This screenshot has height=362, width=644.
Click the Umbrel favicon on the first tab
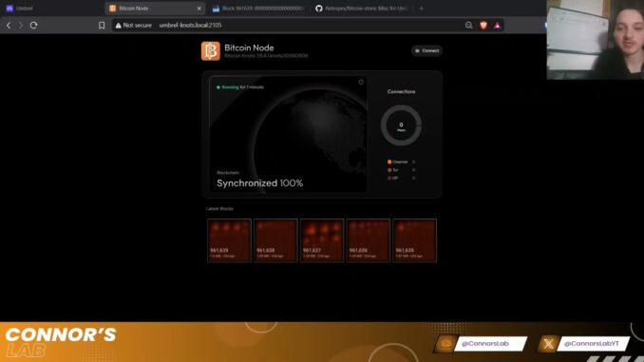pos(9,9)
